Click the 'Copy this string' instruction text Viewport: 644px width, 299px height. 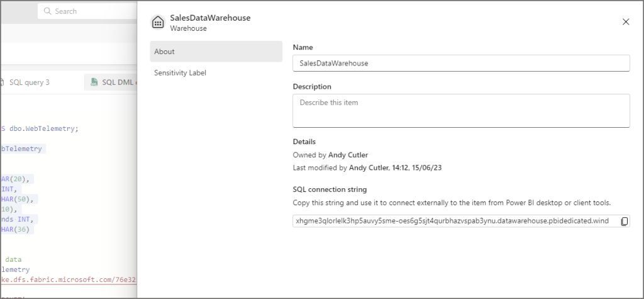452,203
